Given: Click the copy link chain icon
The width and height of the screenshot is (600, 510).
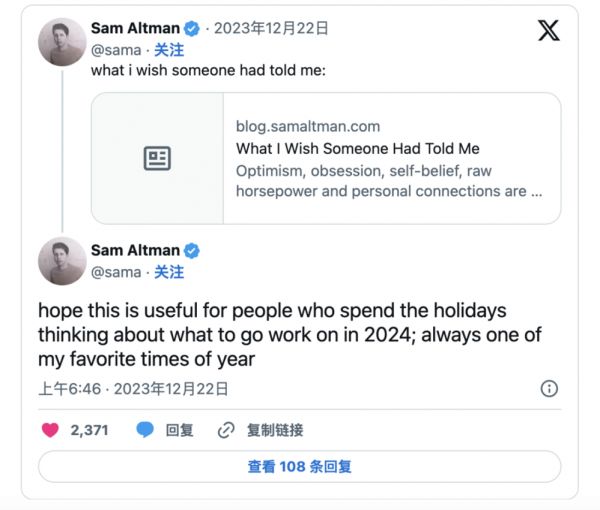Looking at the screenshot, I should tap(226, 430).
